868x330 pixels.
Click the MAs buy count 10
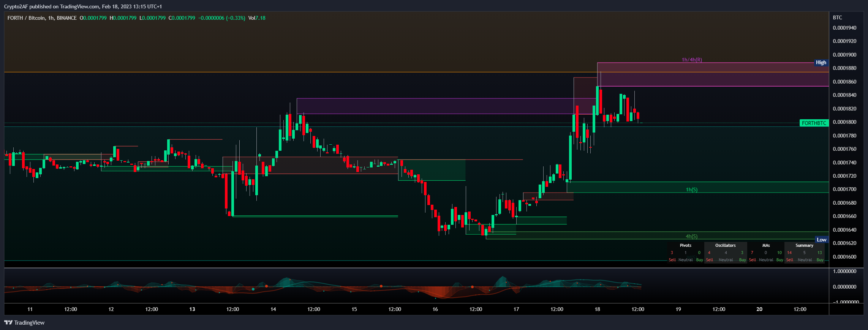[x=779, y=253]
